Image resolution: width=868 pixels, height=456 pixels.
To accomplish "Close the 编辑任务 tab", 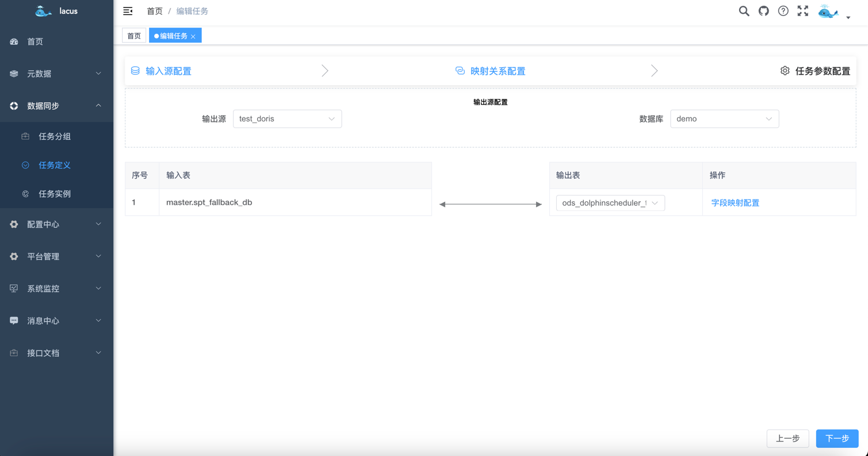I will [x=193, y=36].
